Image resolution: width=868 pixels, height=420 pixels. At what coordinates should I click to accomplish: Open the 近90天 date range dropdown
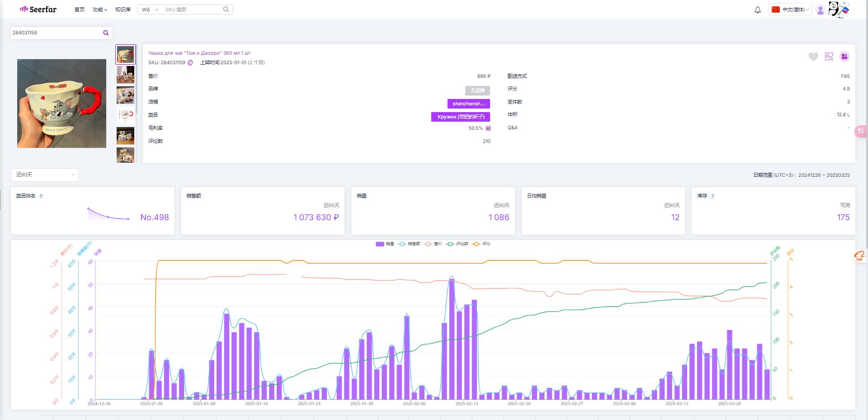[45, 175]
